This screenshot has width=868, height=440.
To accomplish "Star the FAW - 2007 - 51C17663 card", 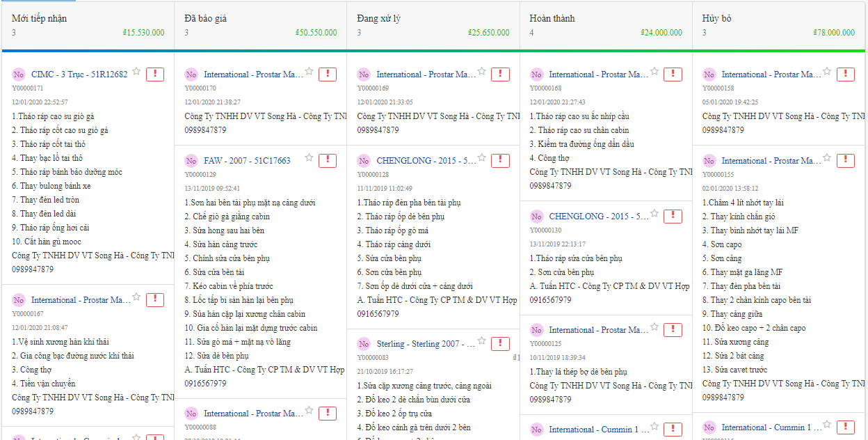I will click(x=309, y=158).
